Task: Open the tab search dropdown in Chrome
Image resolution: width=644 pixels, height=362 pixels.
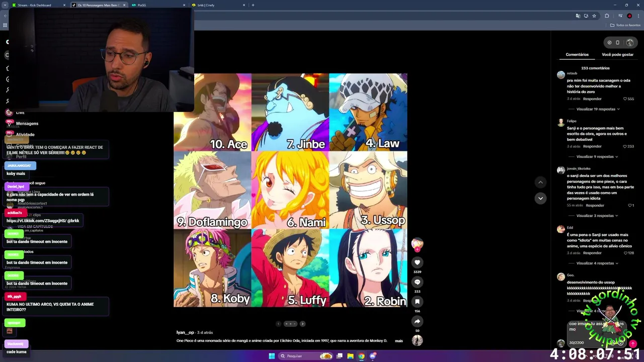Action: 6,5
